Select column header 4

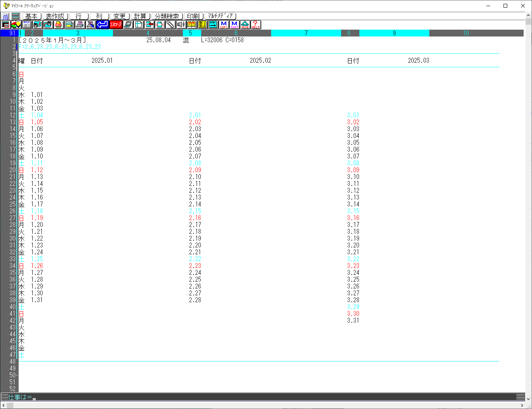(148, 33)
